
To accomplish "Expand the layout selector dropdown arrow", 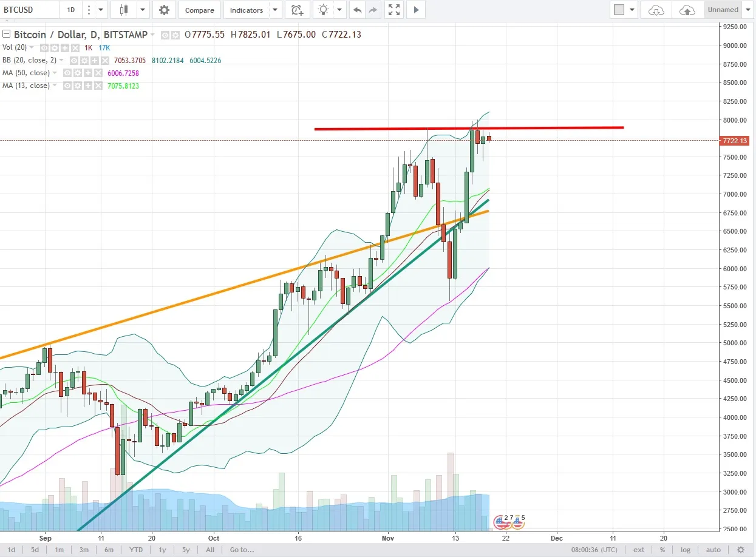I will click(x=633, y=10).
